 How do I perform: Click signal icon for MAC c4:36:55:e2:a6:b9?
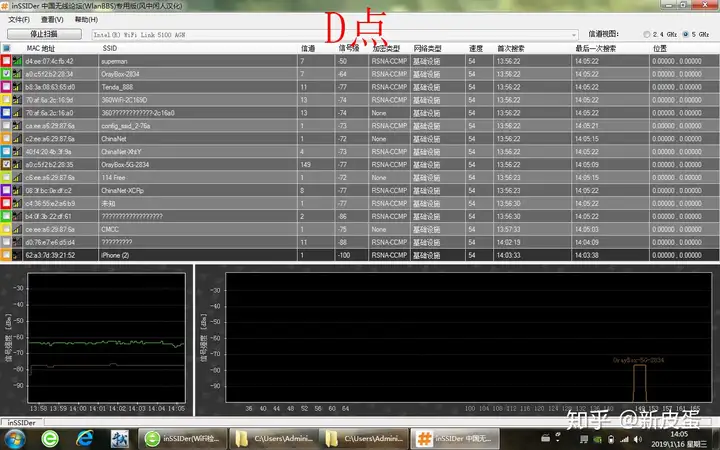click(17, 203)
